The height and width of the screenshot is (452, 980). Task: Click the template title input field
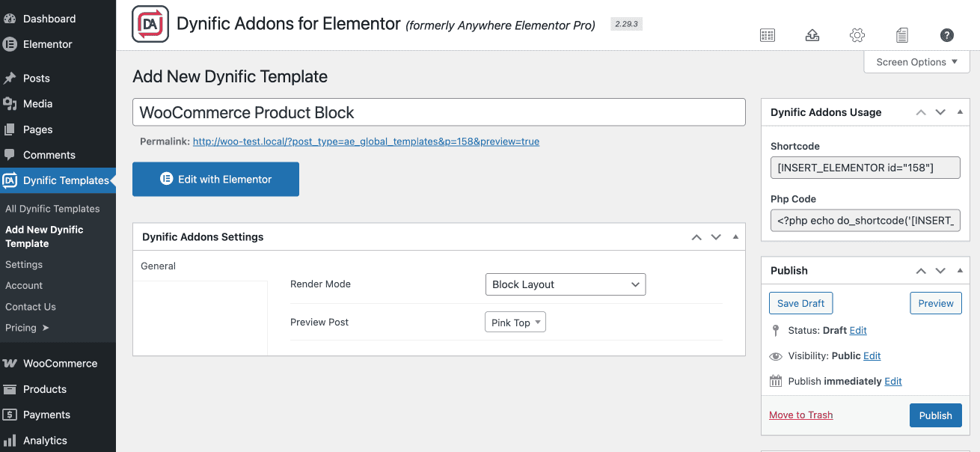(439, 112)
